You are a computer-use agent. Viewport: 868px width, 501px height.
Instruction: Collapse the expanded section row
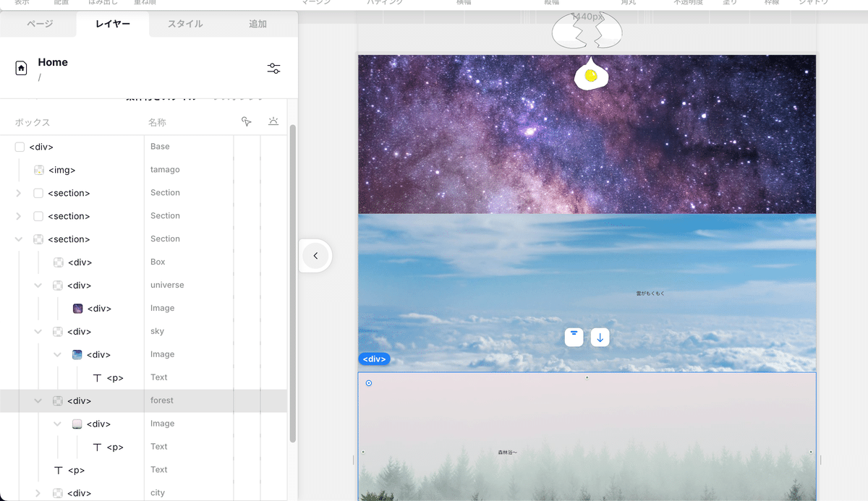point(18,239)
